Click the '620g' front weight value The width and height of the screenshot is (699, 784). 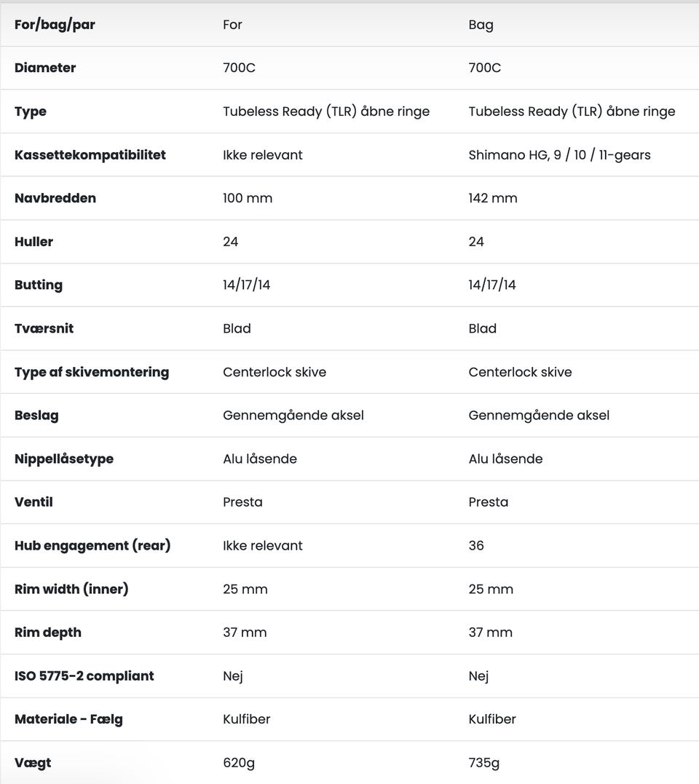[x=239, y=763]
